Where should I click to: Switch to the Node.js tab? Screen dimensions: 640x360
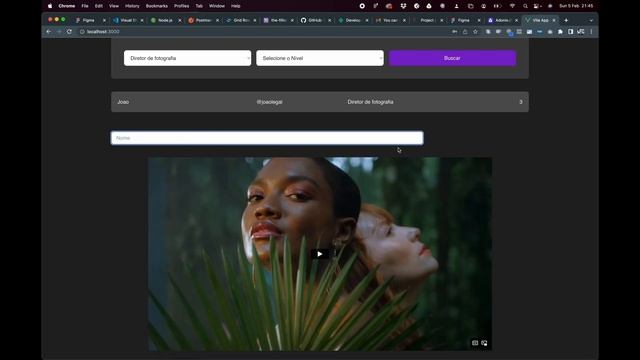coord(165,20)
